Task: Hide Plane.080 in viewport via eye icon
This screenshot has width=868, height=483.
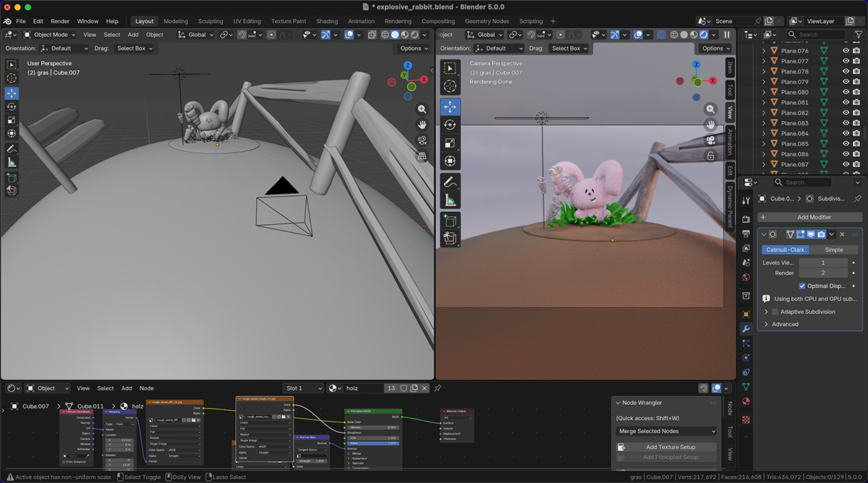Action: coord(846,92)
